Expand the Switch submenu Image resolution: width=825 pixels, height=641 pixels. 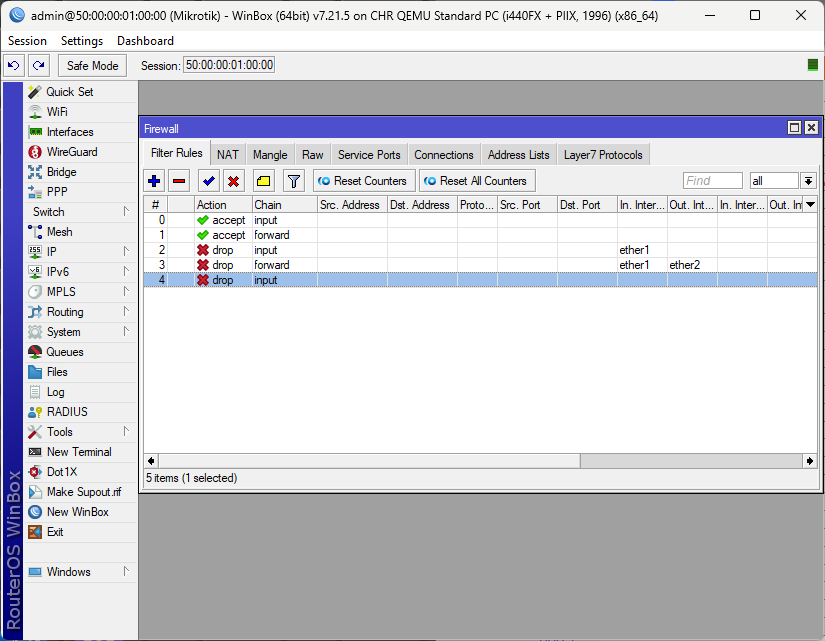[x=81, y=212]
